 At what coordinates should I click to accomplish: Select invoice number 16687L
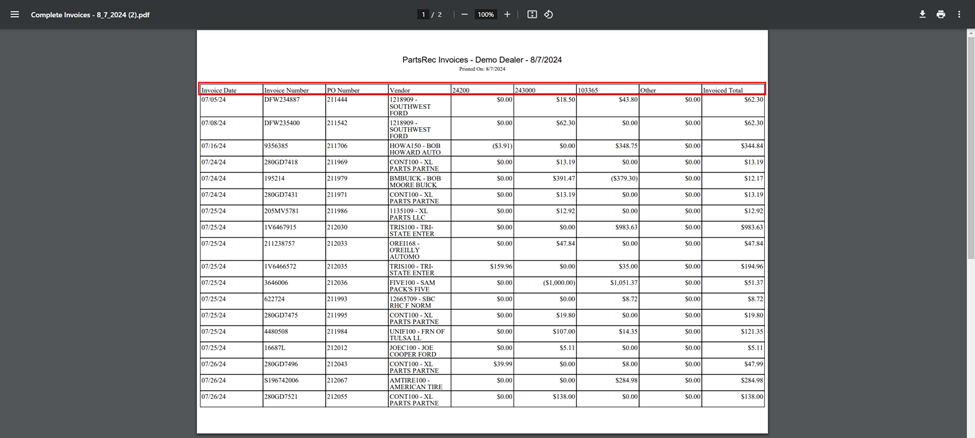pos(274,348)
